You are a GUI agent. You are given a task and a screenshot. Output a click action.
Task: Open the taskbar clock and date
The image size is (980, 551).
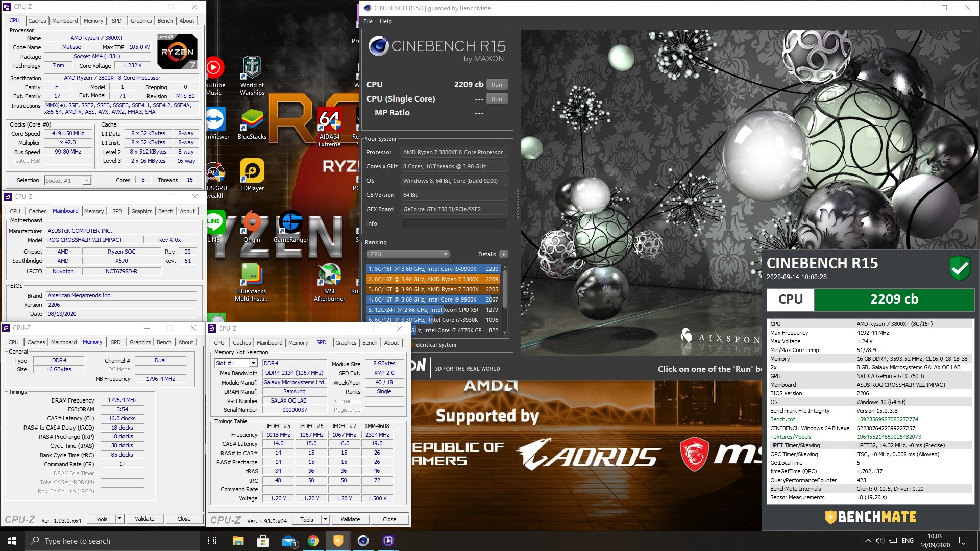click(935, 541)
